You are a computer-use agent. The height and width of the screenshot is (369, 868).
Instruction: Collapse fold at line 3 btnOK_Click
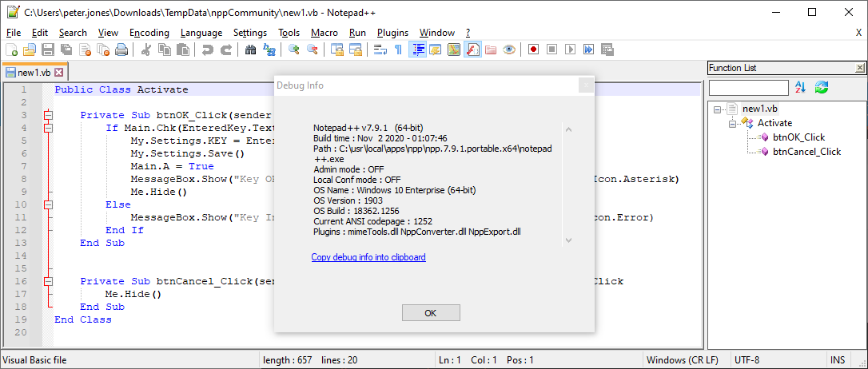(49, 115)
